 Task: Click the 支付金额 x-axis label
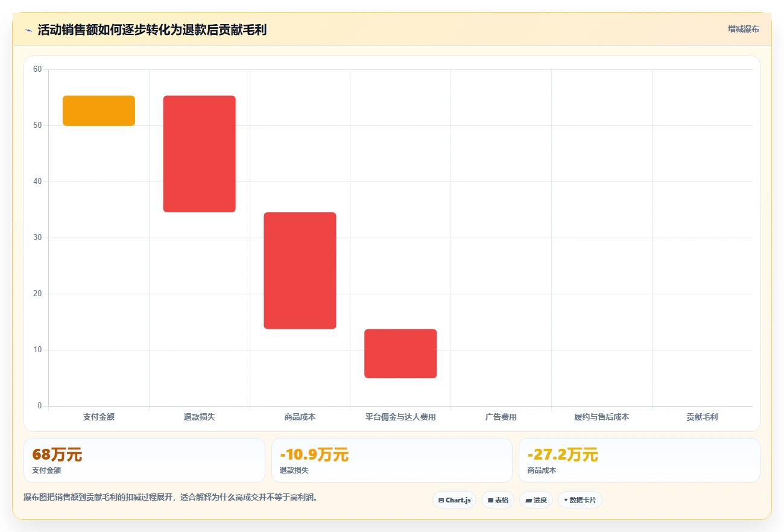(x=99, y=417)
